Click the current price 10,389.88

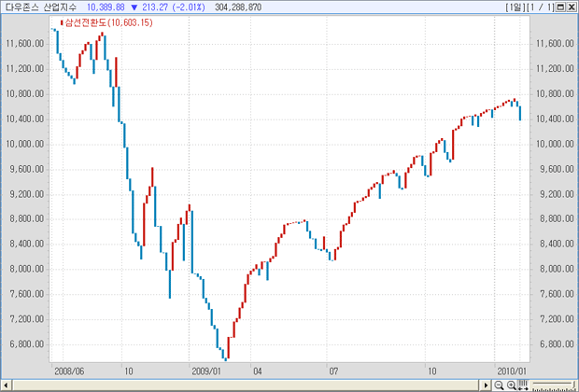(x=106, y=7)
